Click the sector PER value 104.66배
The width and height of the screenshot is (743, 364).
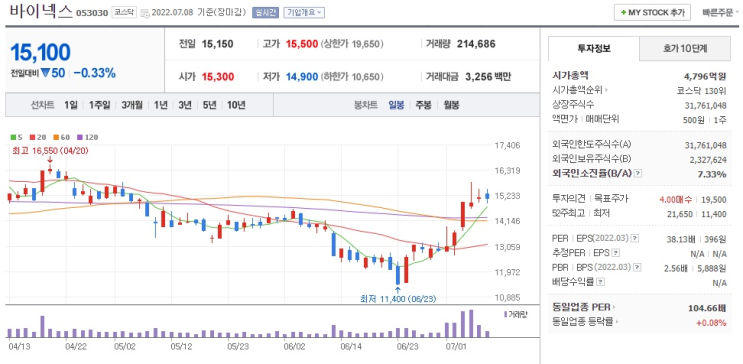click(x=707, y=309)
